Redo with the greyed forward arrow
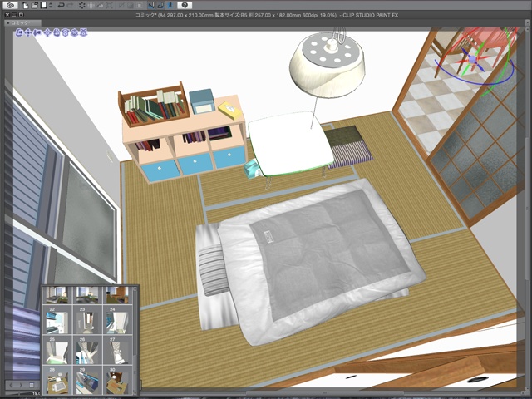Screen dimensions: 532x399 (70, 5)
